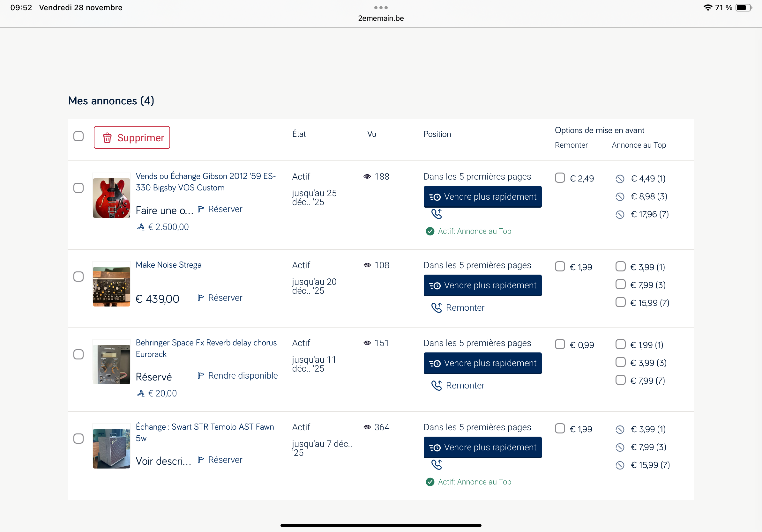Image resolution: width=762 pixels, height=532 pixels.
Task: Click the gavel bid icon beside € 2.500,00
Action: pyautogui.click(x=141, y=227)
